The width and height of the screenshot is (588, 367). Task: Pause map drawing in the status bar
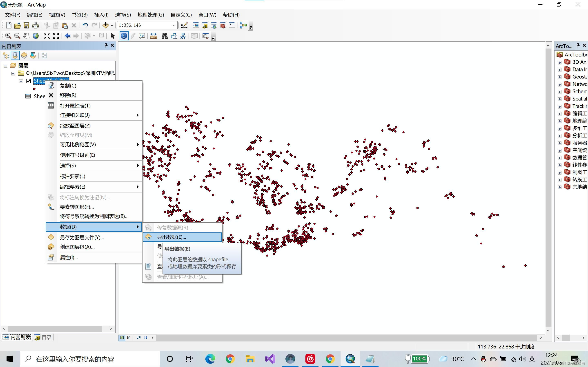coord(146,338)
